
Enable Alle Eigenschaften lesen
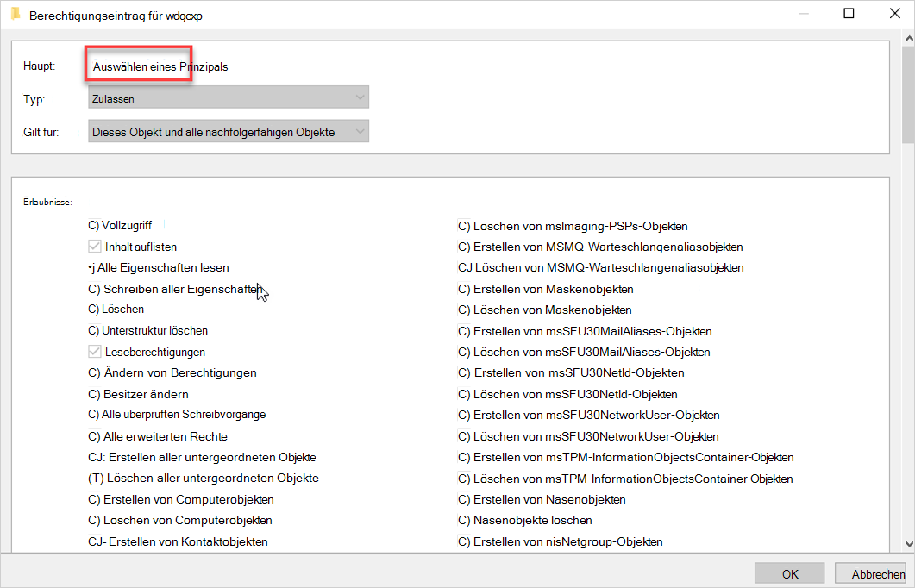pyautogui.click(x=91, y=267)
